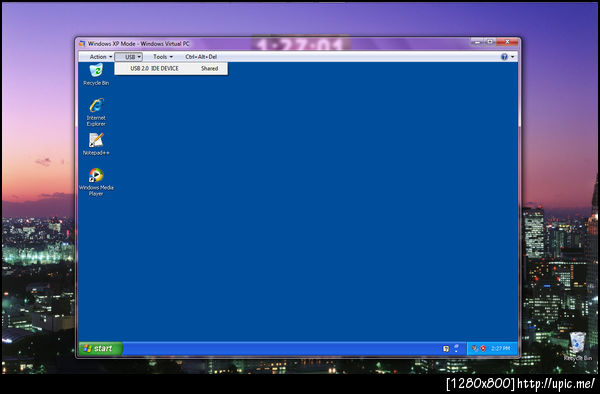The width and height of the screenshot is (600, 394).
Task: Open the XP Start menu
Action: [x=100, y=348]
